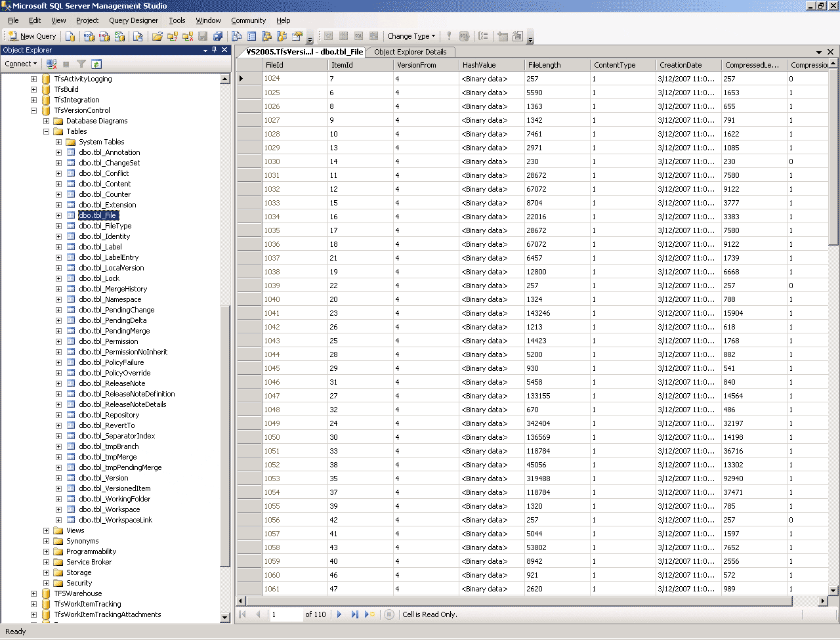Click the current row number field
The image size is (840, 640).
coord(286,614)
